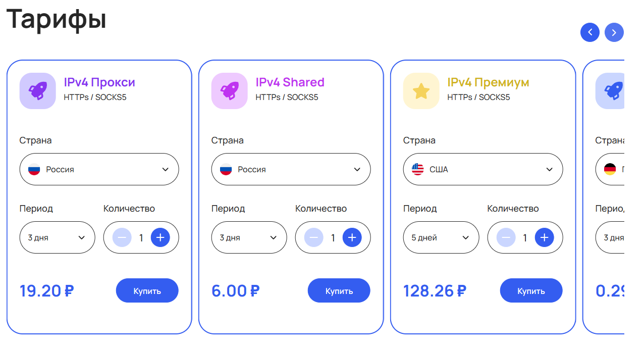Open period dropdown in IPv4 Прокси card
The image size is (644, 346).
[x=57, y=237]
